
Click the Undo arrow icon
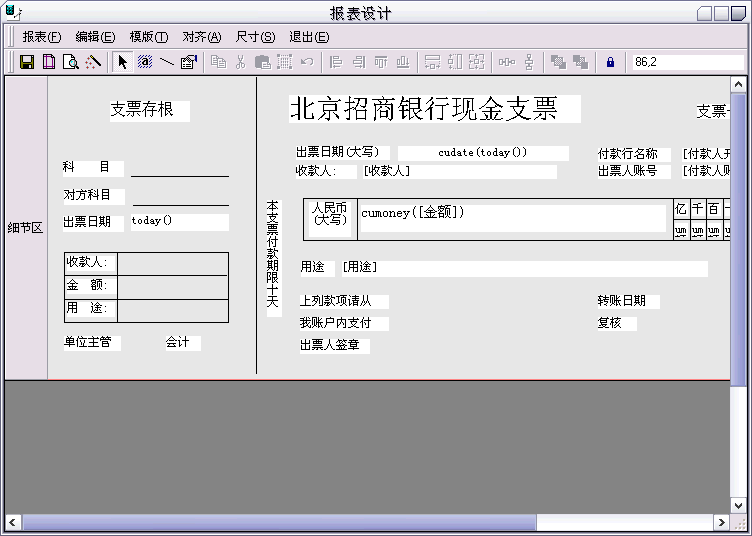tap(307, 62)
